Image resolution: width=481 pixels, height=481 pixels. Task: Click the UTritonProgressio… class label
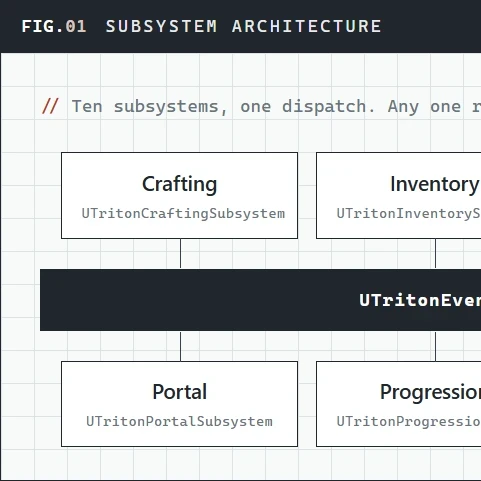click(409, 422)
